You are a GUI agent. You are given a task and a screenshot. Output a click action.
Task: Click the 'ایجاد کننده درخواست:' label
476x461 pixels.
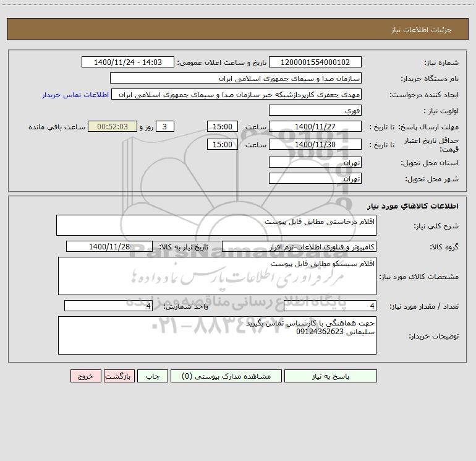coord(424,95)
